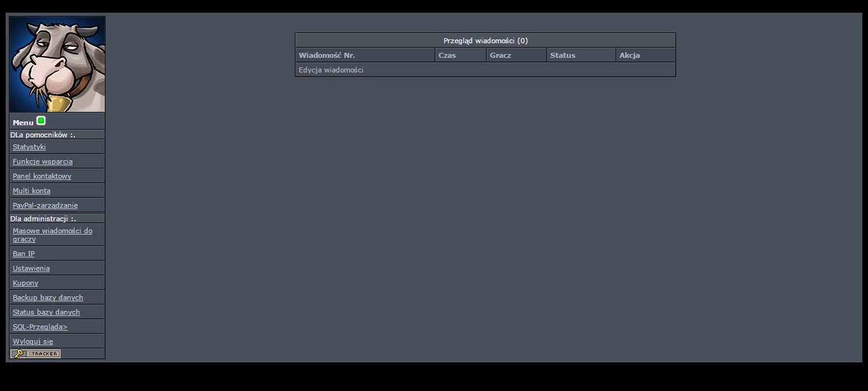Screen dimensions: 868x391
Task: Open Funkcje wsparcia link
Action: pyautogui.click(x=43, y=161)
